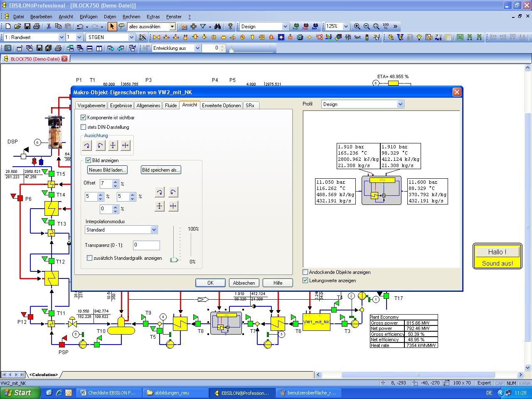Click the yellow sun component icon

[x=281, y=37]
